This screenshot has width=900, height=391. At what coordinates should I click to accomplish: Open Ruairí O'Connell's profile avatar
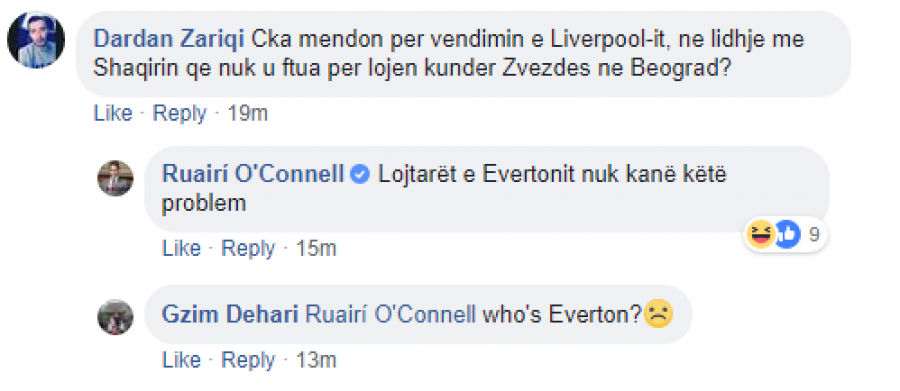115,179
